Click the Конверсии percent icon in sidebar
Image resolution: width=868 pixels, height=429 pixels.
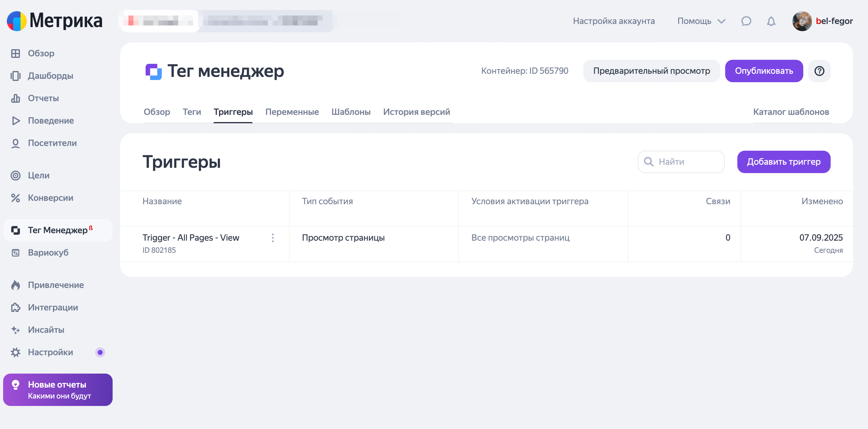click(16, 198)
